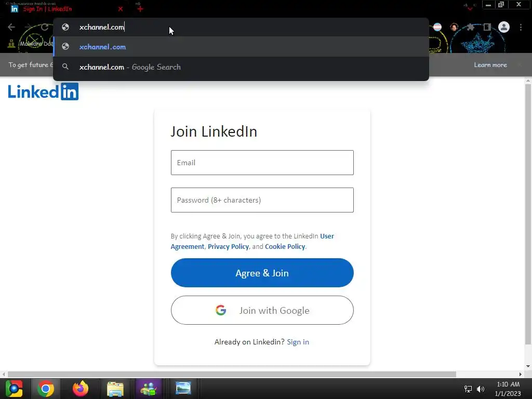Click the Join with Google button
Viewport: 532px width, 399px height.
click(262, 310)
